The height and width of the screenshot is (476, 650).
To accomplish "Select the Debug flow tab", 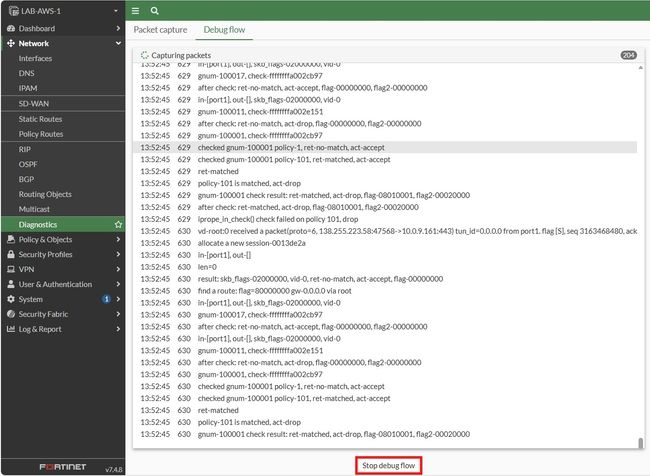I will click(224, 29).
